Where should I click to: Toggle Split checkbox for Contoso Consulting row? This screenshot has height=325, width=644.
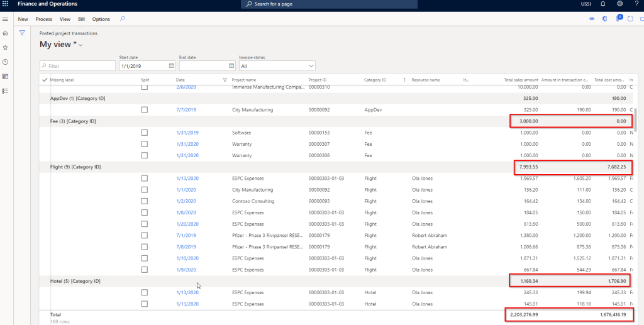[x=145, y=201]
